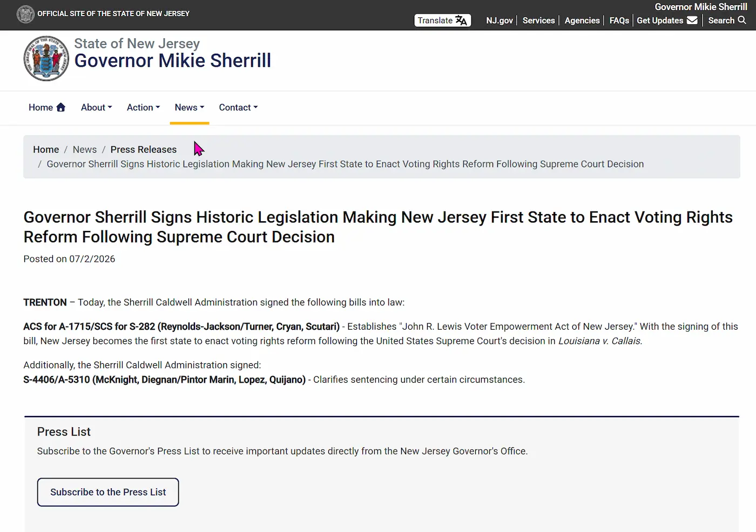This screenshot has width=756, height=532.
Task: Click the New Jersey state seal logo
Action: coord(46,58)
